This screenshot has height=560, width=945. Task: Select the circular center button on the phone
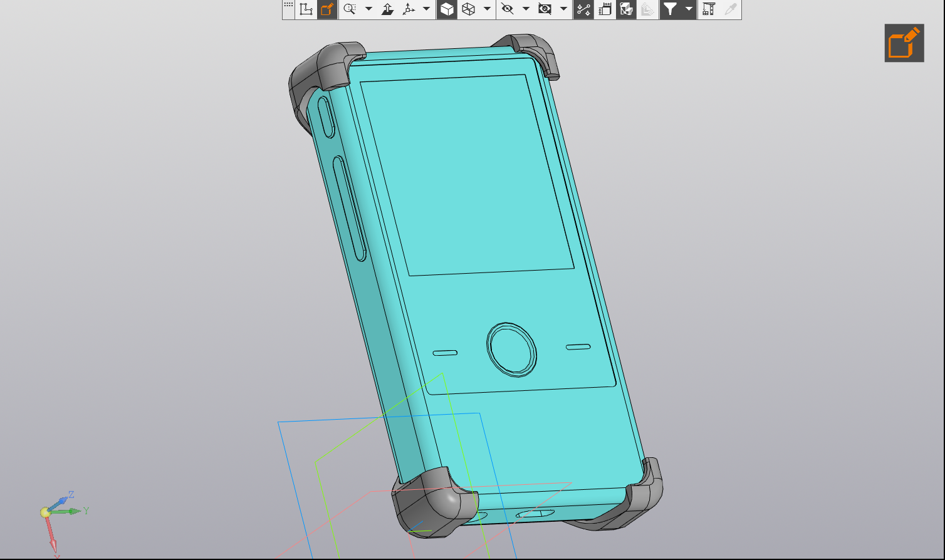click(x=512, y=350)
